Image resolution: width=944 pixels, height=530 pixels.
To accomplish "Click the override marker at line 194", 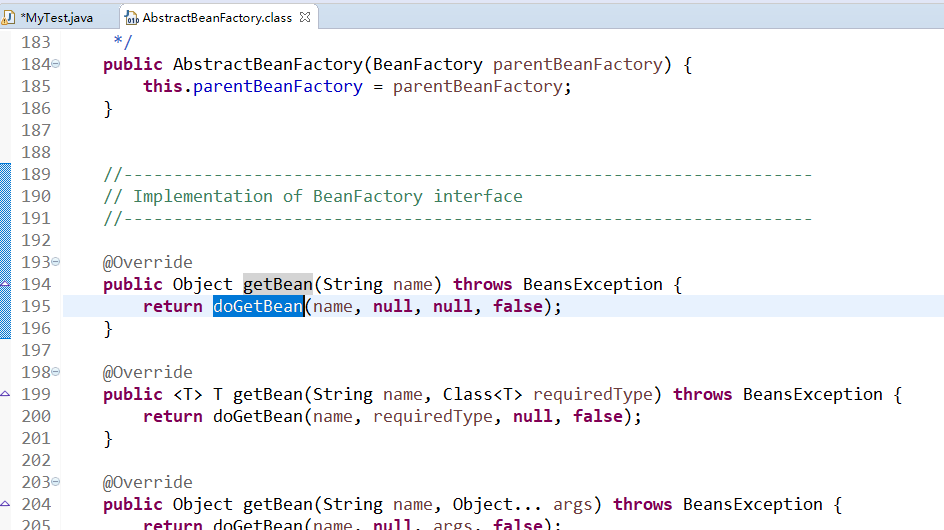I will pyautogui.click(x=5, y=284).
